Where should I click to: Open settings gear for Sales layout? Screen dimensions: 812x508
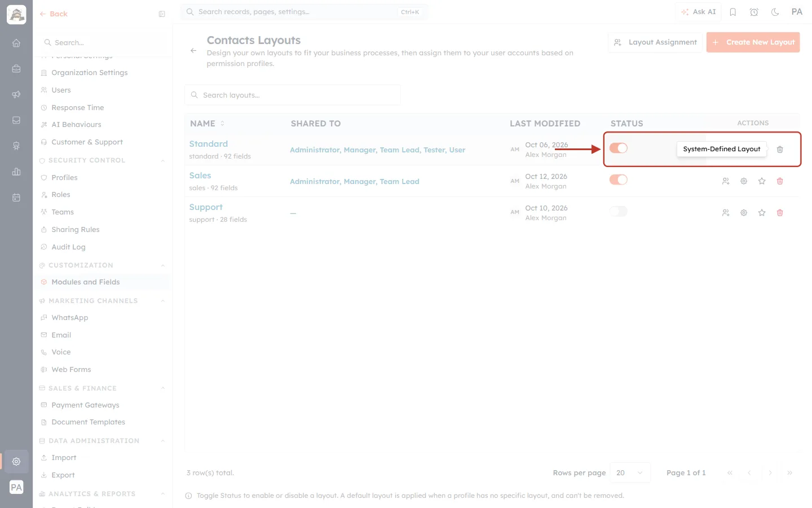click(744, 181)
